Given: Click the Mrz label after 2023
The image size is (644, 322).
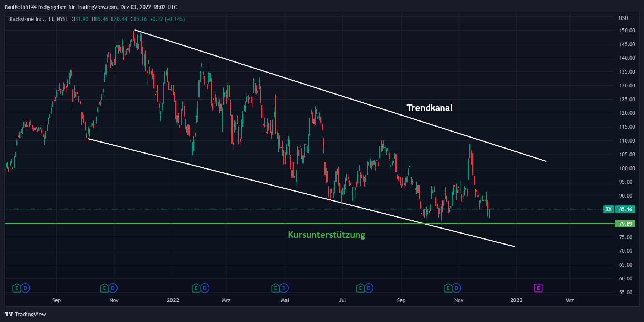Looking at the screenshot, I should pyautogui.click(x=569, y=300).
